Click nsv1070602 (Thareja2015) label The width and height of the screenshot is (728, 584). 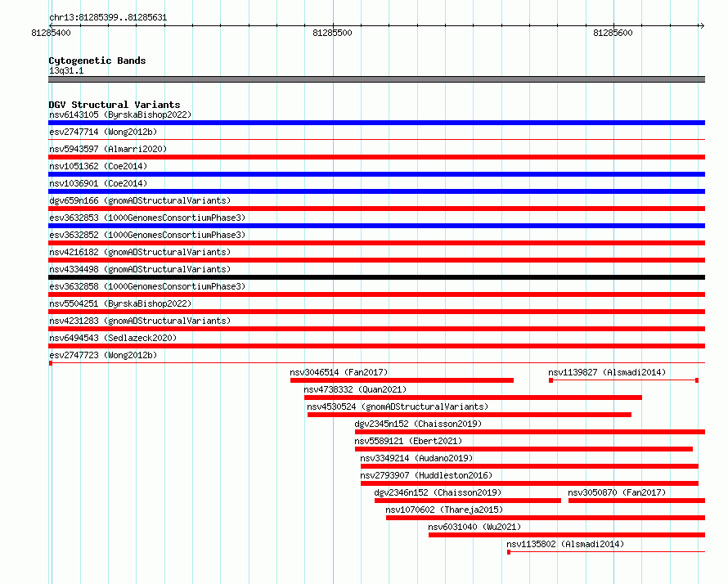[x=444, y=510]
